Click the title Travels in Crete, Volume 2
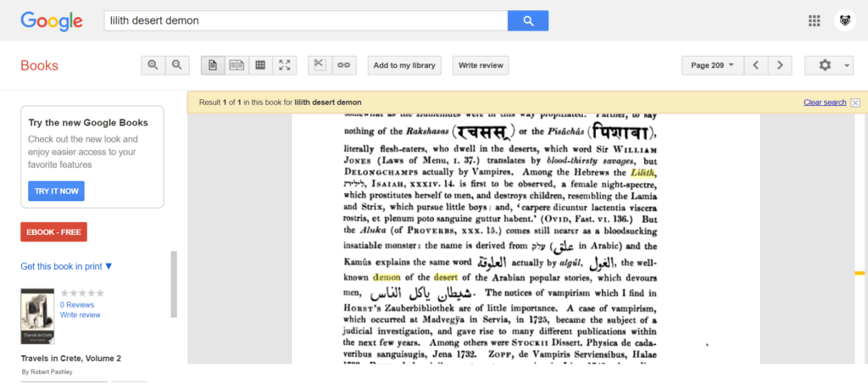This screenshot has height=384, width=868. pos(71,359)
